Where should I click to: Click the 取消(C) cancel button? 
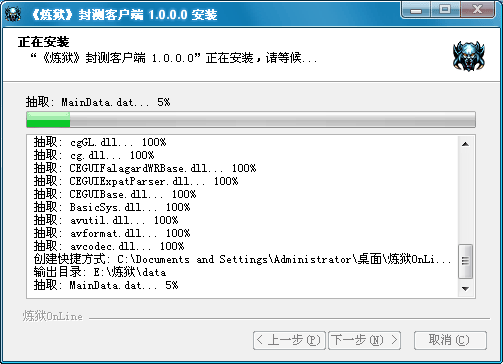(x=450, y=340)
